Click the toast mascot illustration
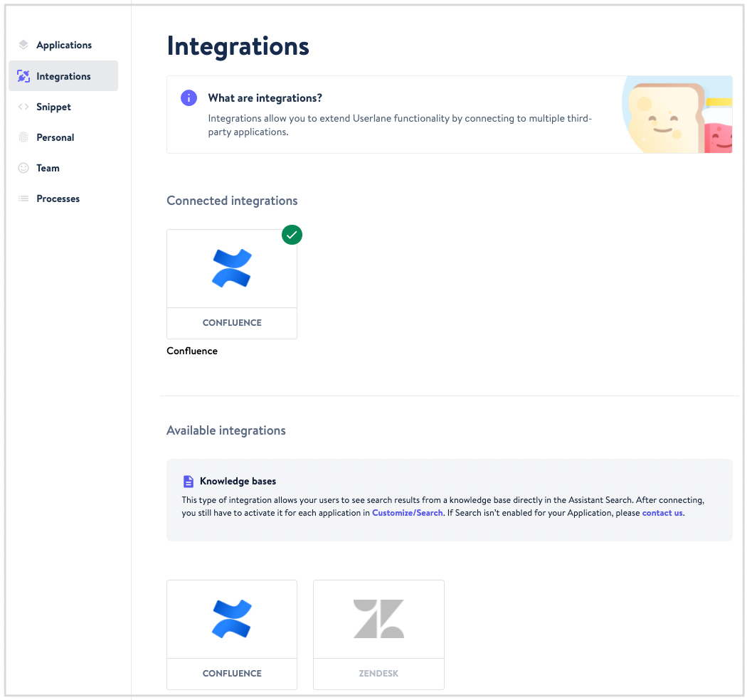This screenshot has width=747, height=700. coord(677,115)
